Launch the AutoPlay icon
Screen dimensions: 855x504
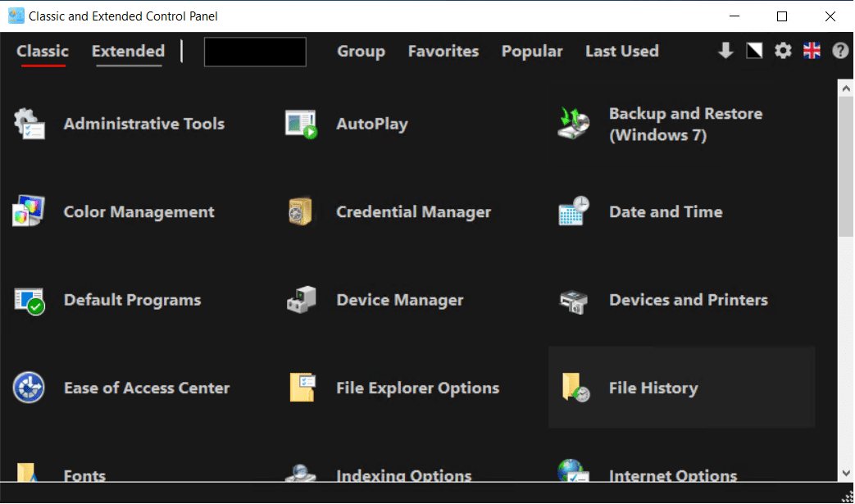(x=301, y=124)
